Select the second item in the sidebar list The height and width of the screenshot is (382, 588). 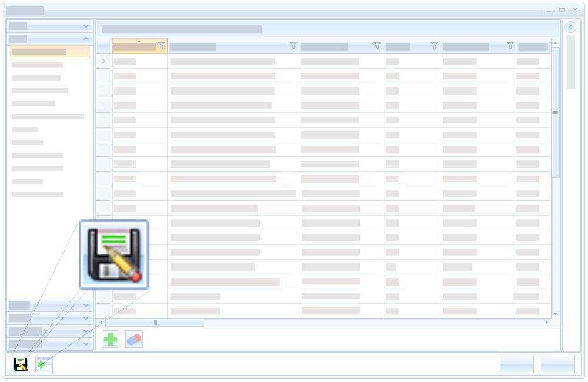pos(37,65)
